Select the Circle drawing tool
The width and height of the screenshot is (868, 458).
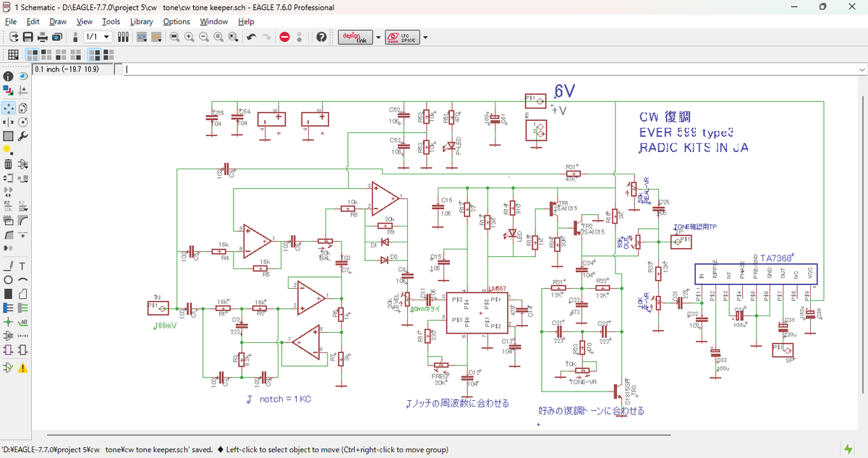[8, 280]
